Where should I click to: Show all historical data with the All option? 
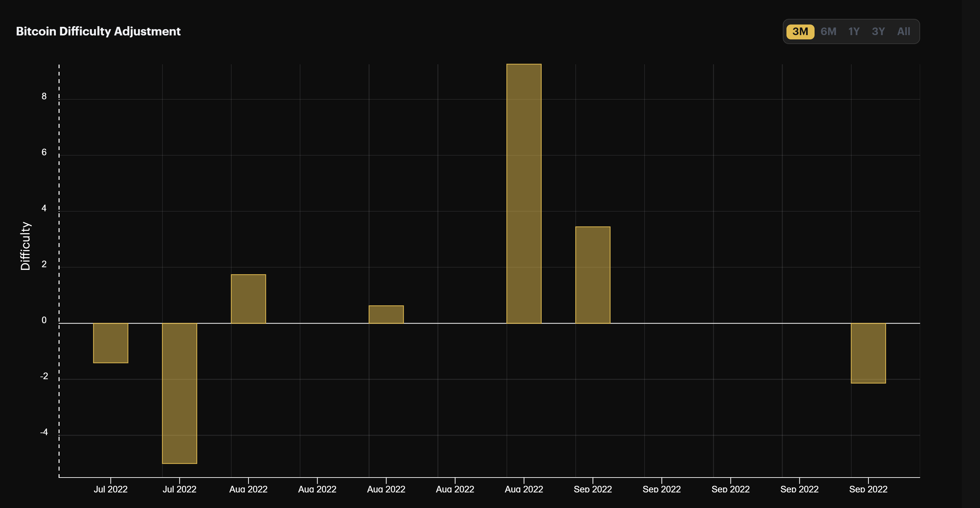(x=904, y=31)
